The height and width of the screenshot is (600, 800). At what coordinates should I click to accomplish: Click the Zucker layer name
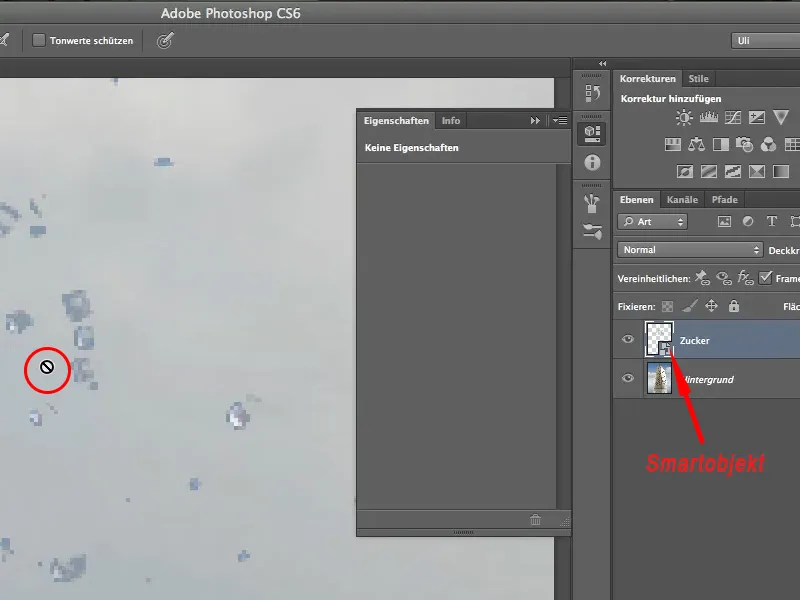694,340
